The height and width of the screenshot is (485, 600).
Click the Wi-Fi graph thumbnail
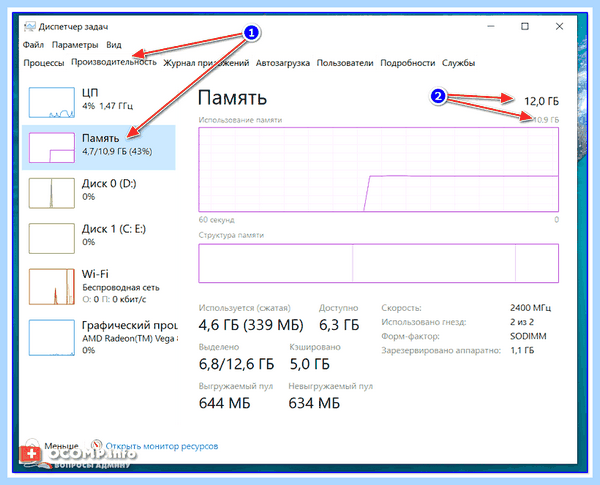coord(52,286)
